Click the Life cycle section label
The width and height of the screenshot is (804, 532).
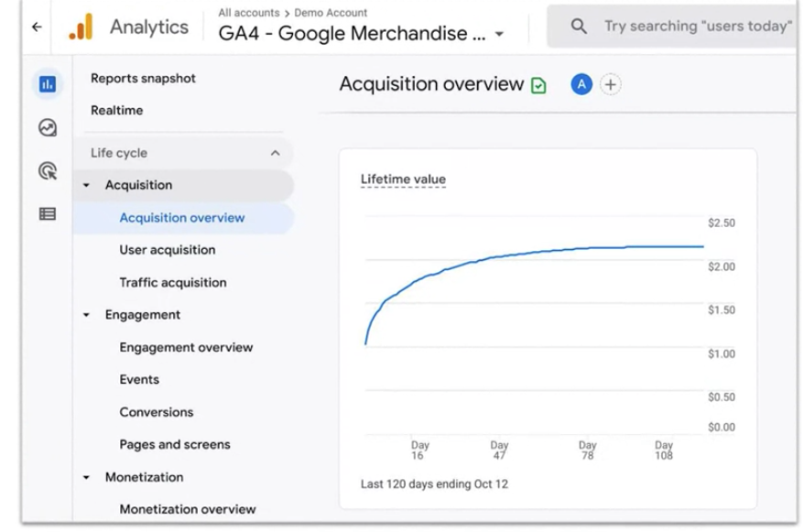[119, 153]
